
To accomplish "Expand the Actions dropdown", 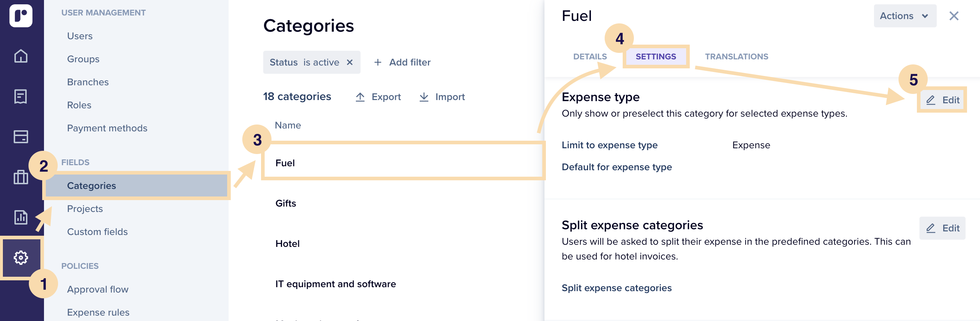I will coord(905,16).
